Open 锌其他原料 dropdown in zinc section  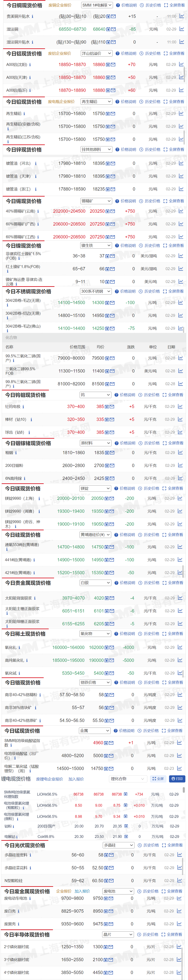coord(96,149)
